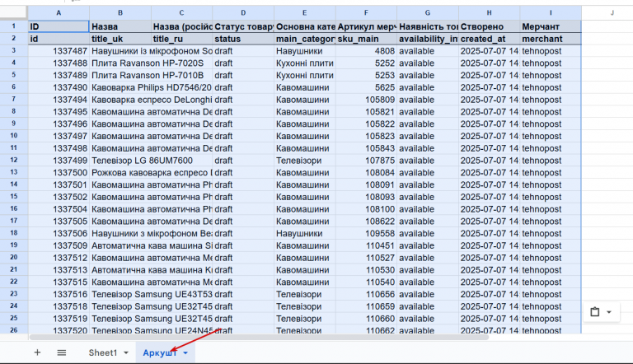Click cell A1 containing ID
633x364 pixels.
click(x=59, y=26)
